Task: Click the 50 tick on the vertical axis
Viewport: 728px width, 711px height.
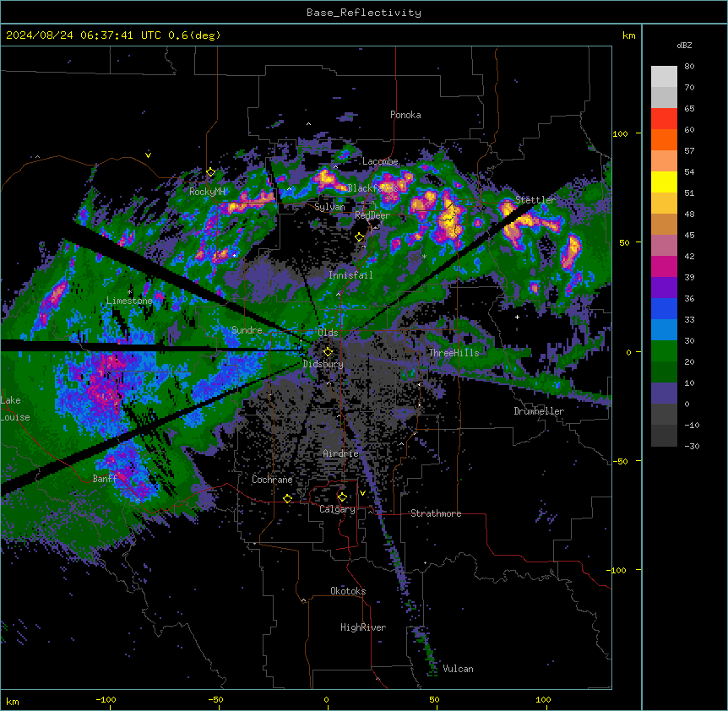Action: (x=624, y=242)
